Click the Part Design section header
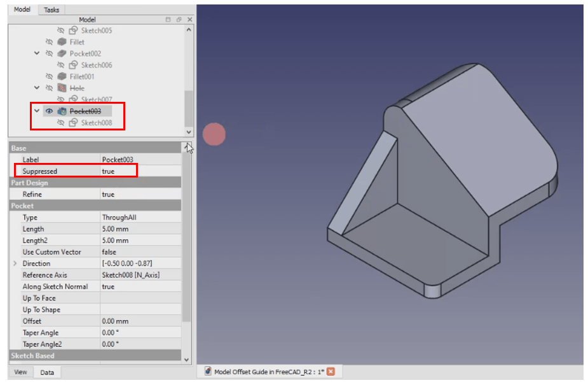This screenshot has height=385, width=588. click(95, 183)
